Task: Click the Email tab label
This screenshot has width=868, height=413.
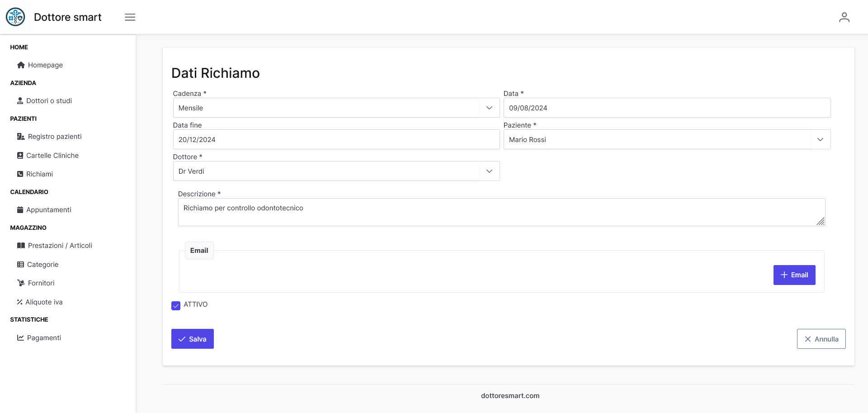Action: [x=199, y=251]
